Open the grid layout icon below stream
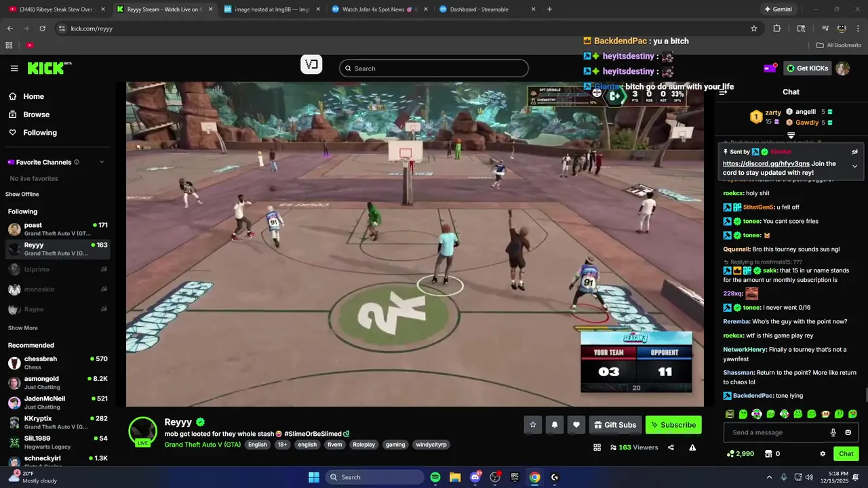Viewport: 868px width, 488px height. (x=597, y=447)
